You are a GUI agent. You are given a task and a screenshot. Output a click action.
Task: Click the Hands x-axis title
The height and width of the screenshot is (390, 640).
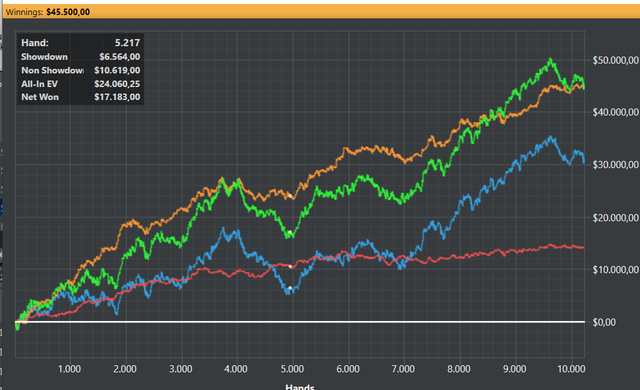[300, 386]
